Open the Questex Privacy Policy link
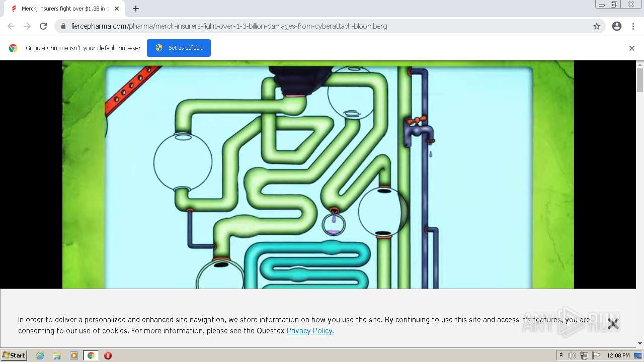The width and height of the screenshot is (644, 362). (310, 331)
